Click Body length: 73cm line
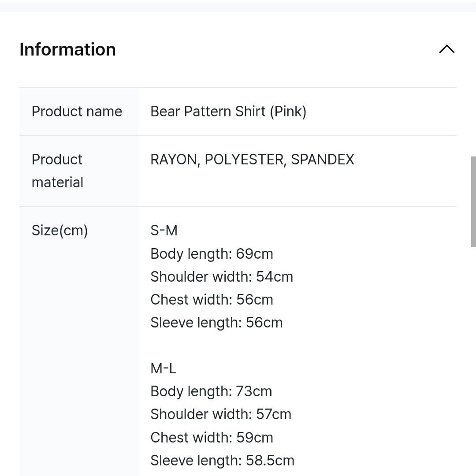Viewport: 476px width, 476px height. click(211, 391)
